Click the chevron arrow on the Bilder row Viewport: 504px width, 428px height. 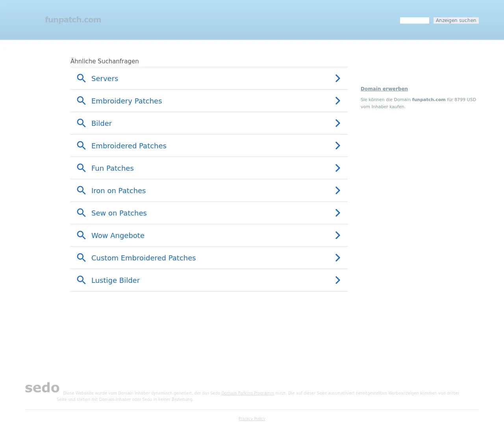338,123
